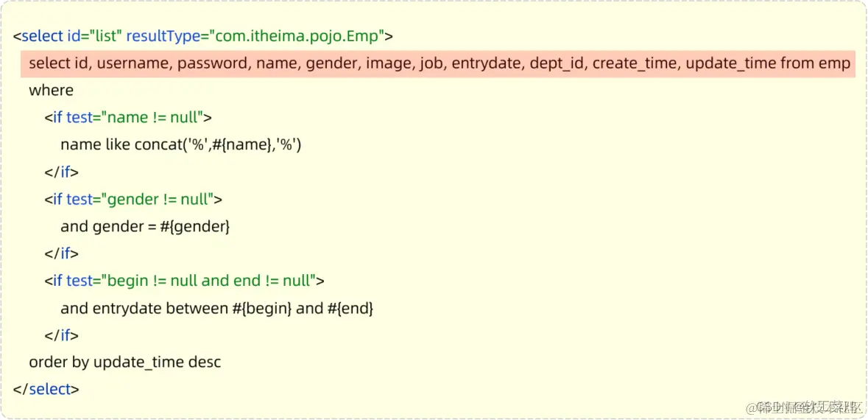Image resolution: width=868 pixels, height=420 pixels.
Task: Click the highlighted select column list line
Action: [439, 63]
